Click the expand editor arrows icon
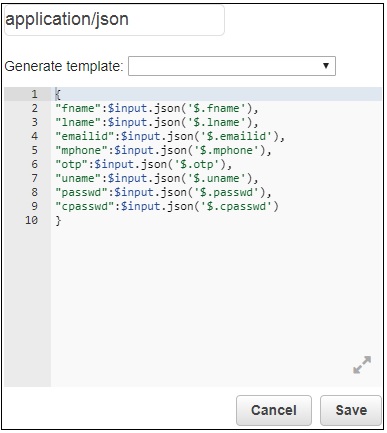The height and width of the screenshot is (433, 387). (x=362, y=365)
